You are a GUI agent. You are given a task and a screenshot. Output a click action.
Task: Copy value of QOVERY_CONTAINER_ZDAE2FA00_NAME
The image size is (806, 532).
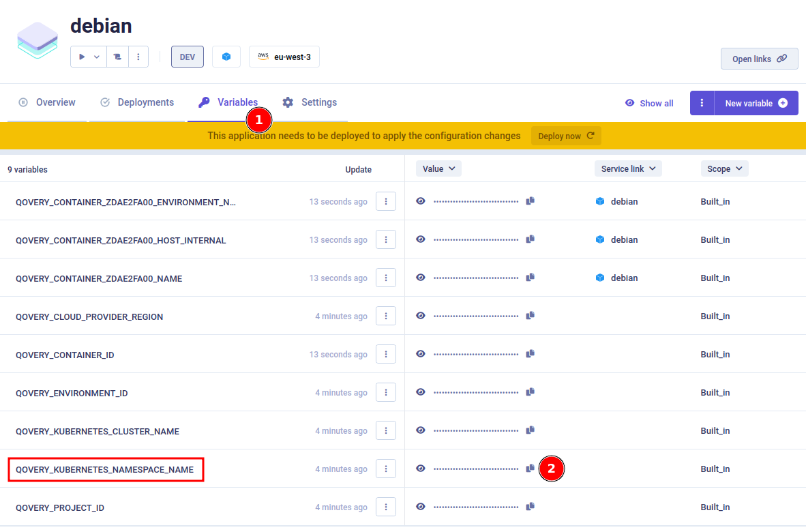tap(531, 277)
